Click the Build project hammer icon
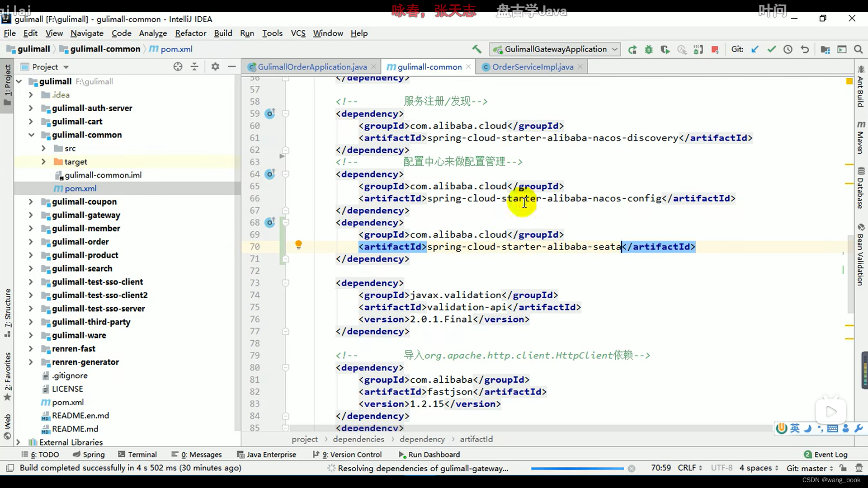This screenshot has width=868, height=488. pyautogui.click(x=476, y=49)
